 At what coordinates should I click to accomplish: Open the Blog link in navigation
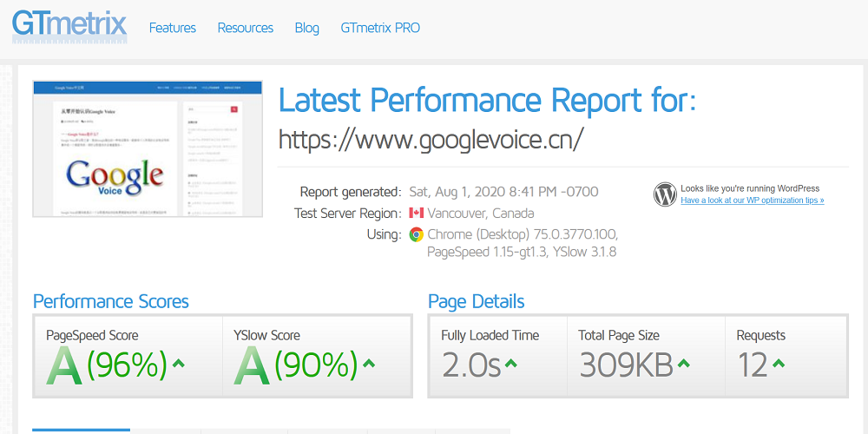pyautogui.click(x=306, y=28)
